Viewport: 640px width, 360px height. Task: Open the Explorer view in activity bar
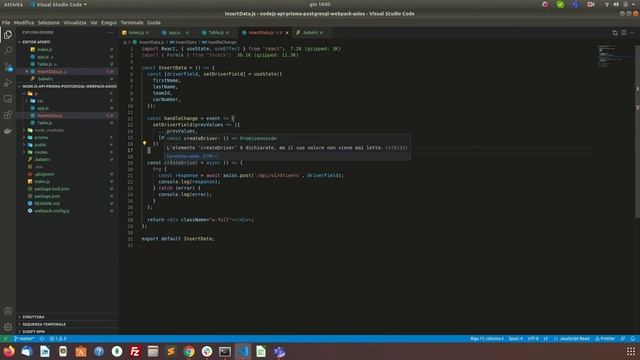click(x=8, y=35)
